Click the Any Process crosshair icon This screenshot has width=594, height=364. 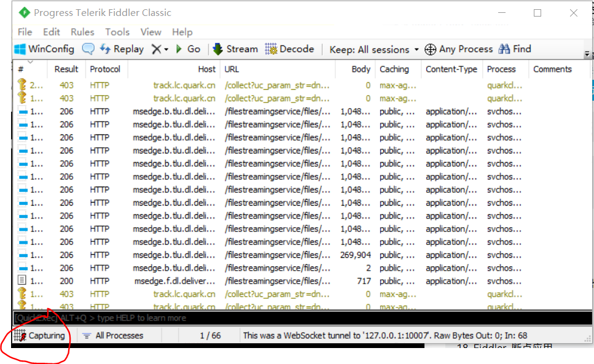point(431,49)
